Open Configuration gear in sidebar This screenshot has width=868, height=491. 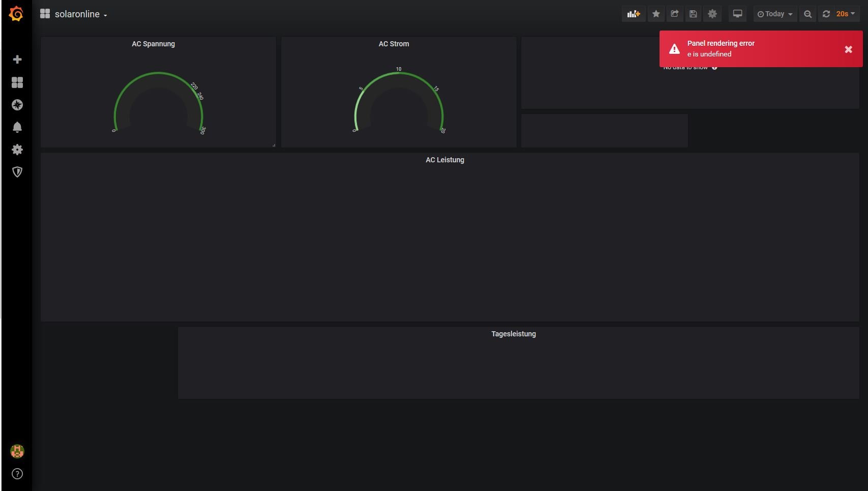[x=17, y=150]
